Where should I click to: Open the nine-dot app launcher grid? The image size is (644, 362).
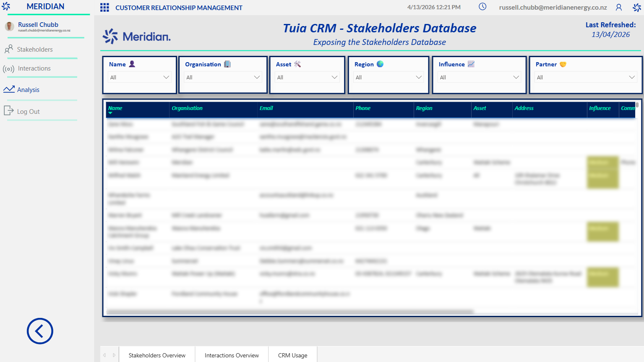[x=104, y=8]
